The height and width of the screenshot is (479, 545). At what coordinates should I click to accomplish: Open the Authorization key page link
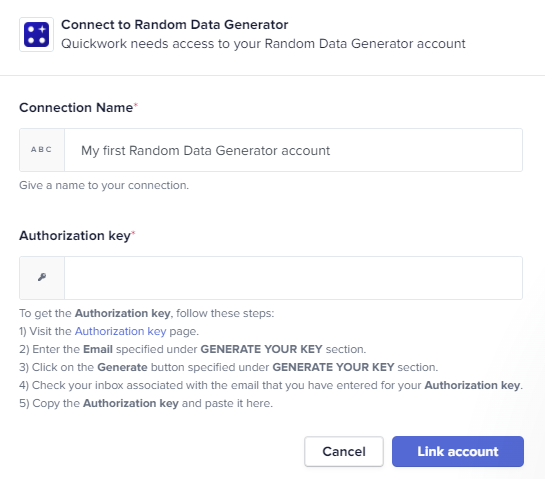point(121,331)
